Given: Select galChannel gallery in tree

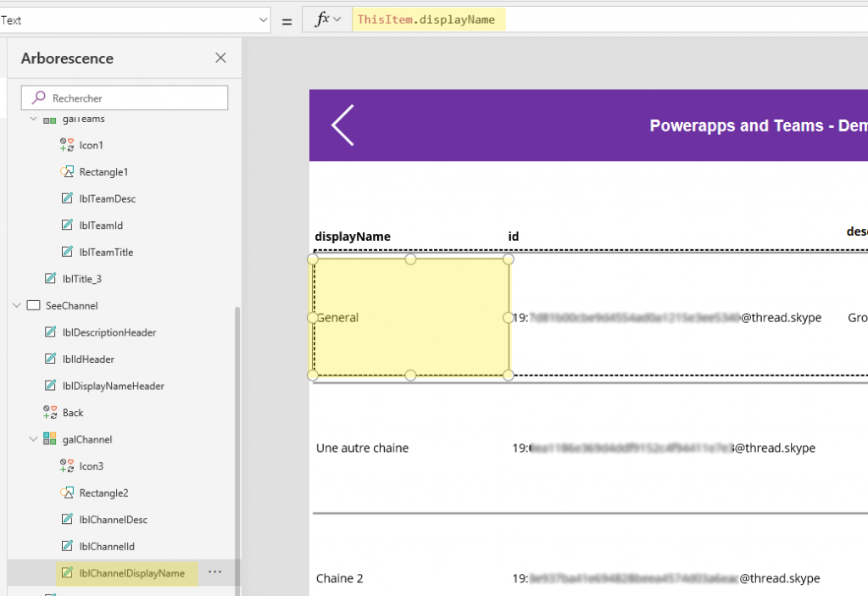Looking at the screenshot, I should click(87, 439).
